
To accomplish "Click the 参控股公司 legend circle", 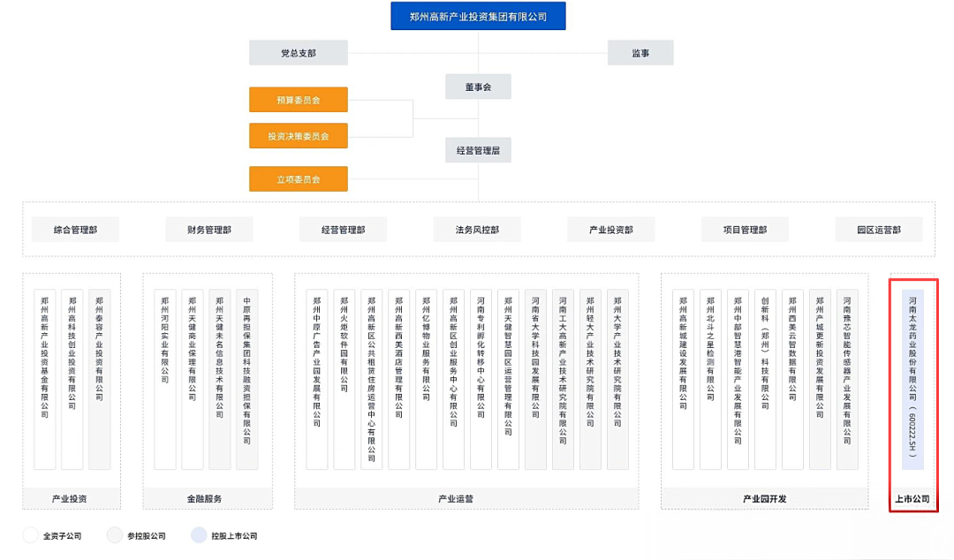I will (x=114, y=535).
